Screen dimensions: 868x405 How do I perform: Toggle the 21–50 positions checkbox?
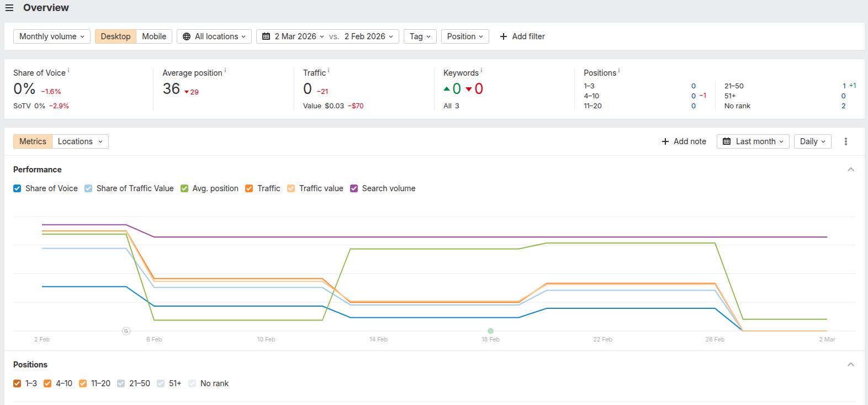121,383
